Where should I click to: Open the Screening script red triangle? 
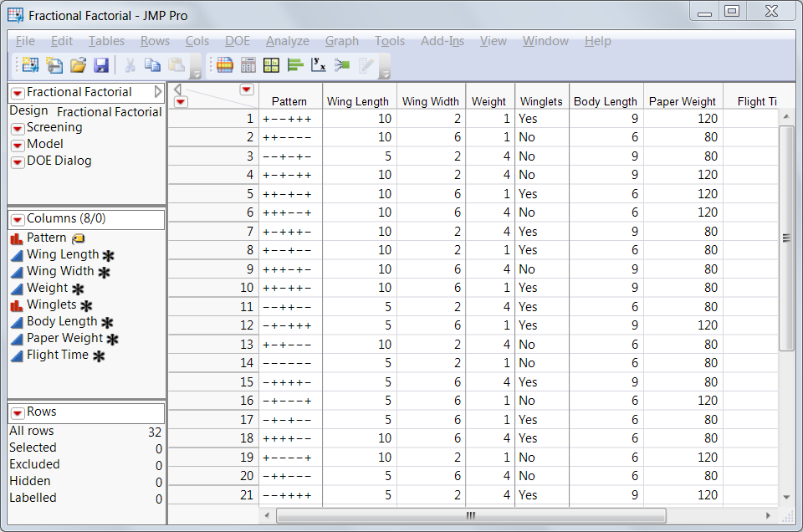coord(18,129)
